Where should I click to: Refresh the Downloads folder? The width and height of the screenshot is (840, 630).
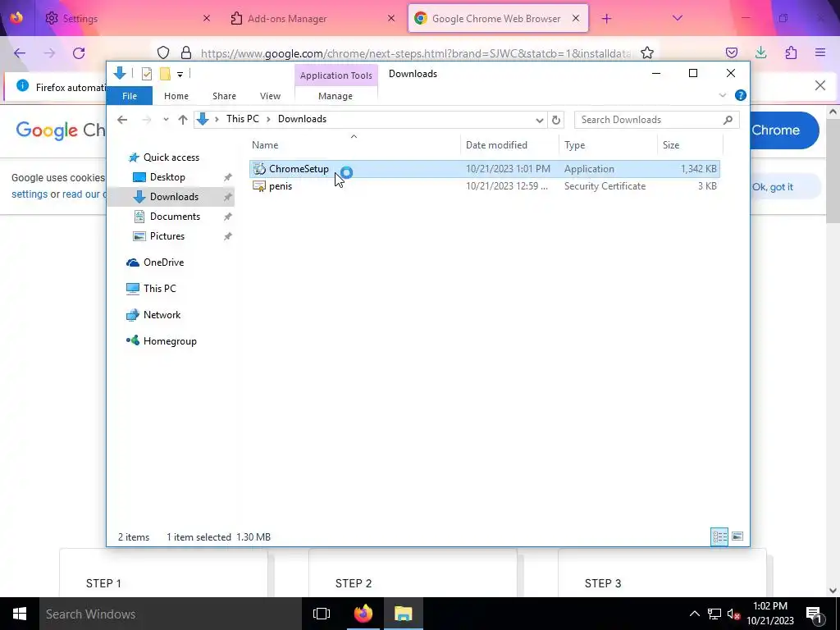coord(556,120)
